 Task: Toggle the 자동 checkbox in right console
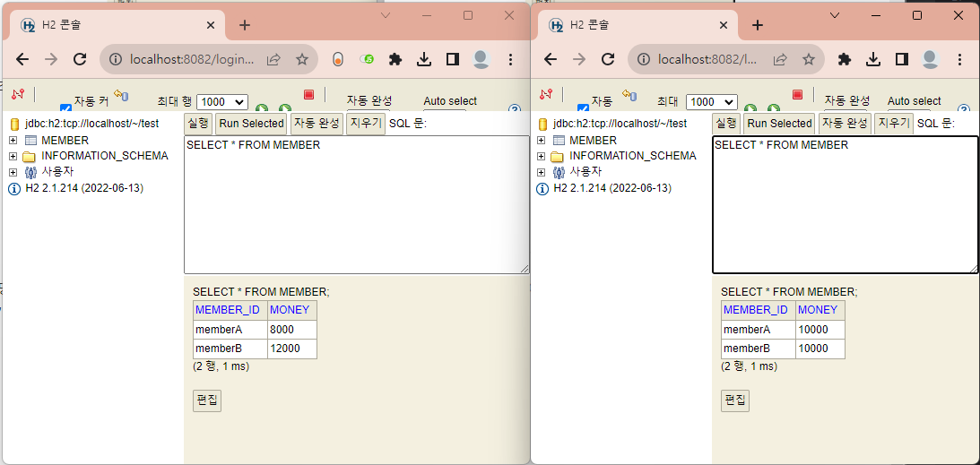pos(583,108)
